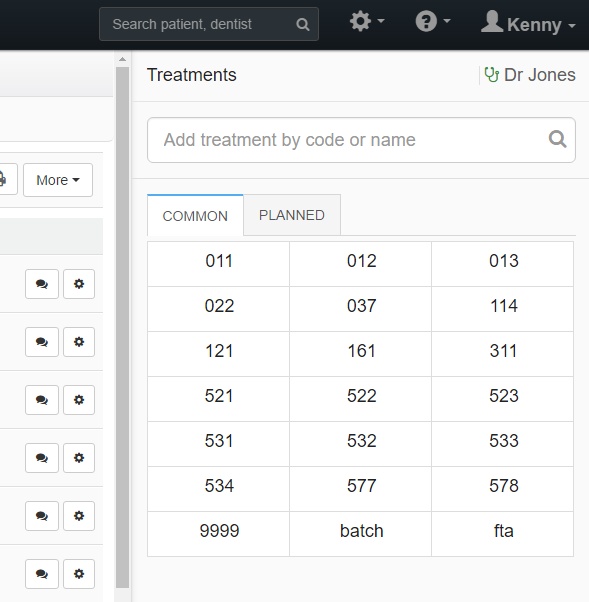Click the gear icon in the first row
589x602 pixels.
click(79, 284)
